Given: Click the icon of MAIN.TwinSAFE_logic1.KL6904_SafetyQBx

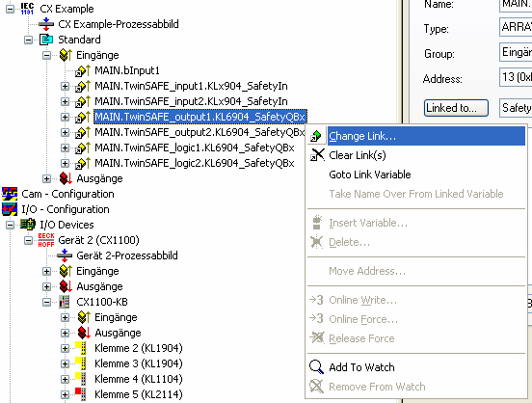Looking at the screenshot, I should (83, 148).
